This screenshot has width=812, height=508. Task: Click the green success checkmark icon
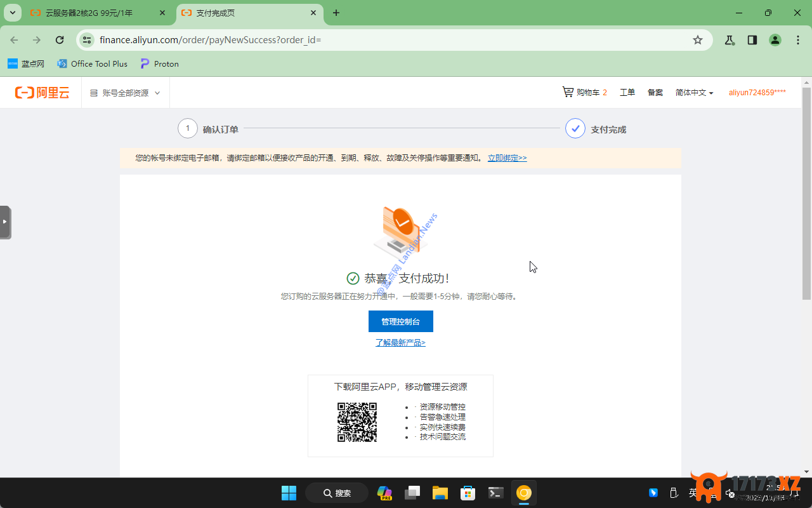[353, 278]
